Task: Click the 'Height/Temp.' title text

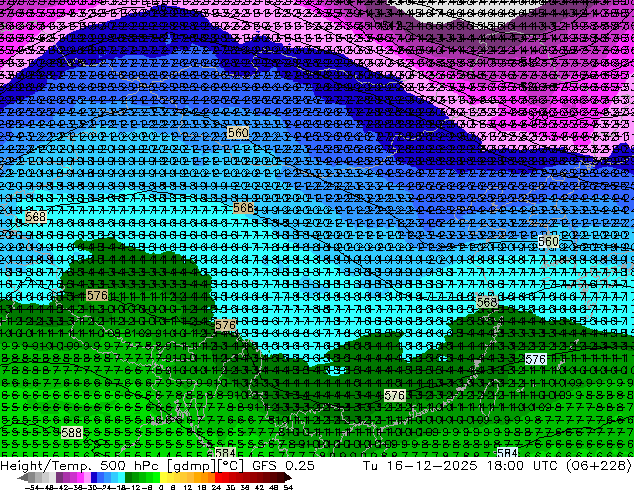Action: [44, 465]
